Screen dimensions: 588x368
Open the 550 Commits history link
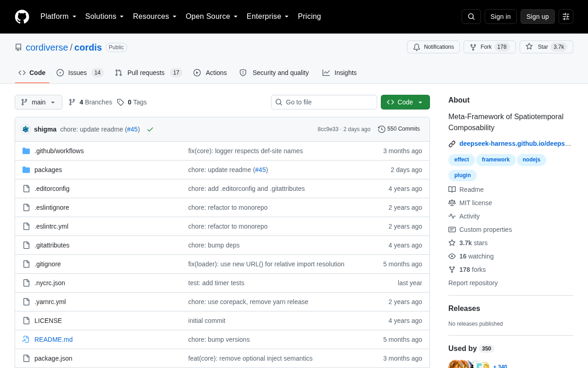[399, 129]
